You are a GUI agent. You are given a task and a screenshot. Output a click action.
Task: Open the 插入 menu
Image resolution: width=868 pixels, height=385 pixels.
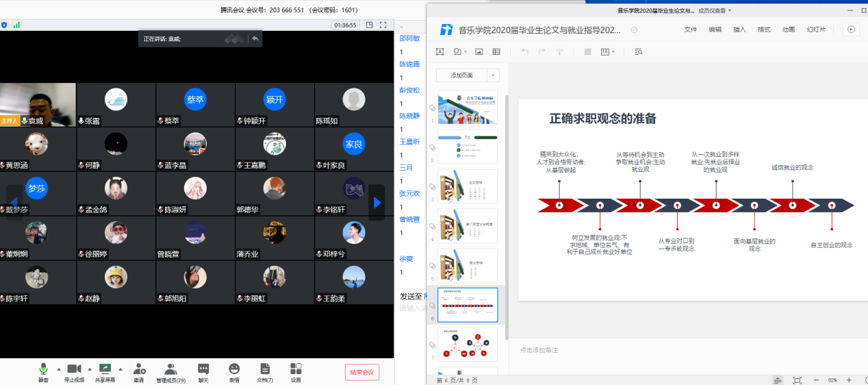point(739,29)
